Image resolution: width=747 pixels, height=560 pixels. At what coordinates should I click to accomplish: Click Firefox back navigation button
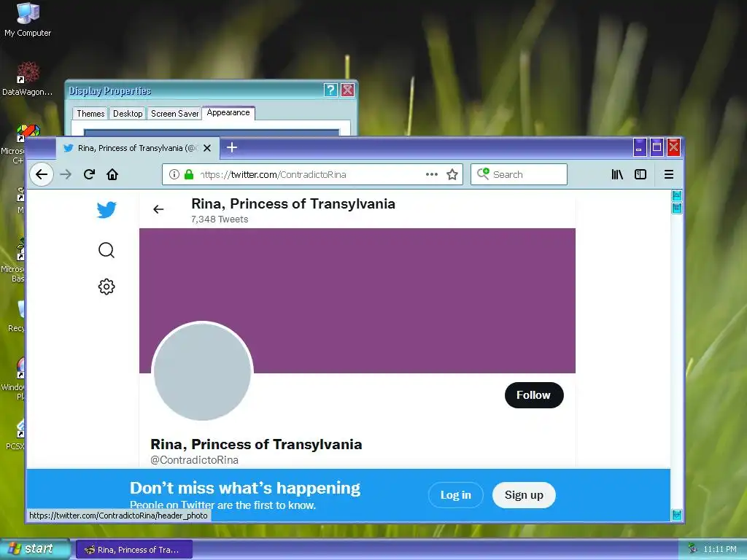(x=42, y=174)
